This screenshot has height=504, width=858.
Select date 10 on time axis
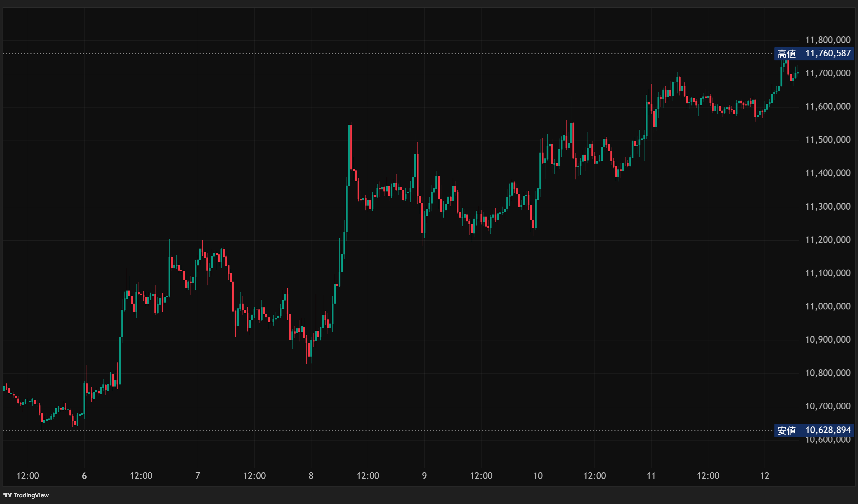tap(538, 476)
